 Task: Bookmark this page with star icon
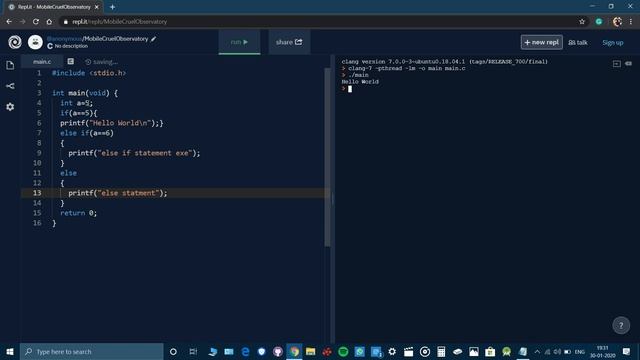pyautogui.click(x=582, y=22)
